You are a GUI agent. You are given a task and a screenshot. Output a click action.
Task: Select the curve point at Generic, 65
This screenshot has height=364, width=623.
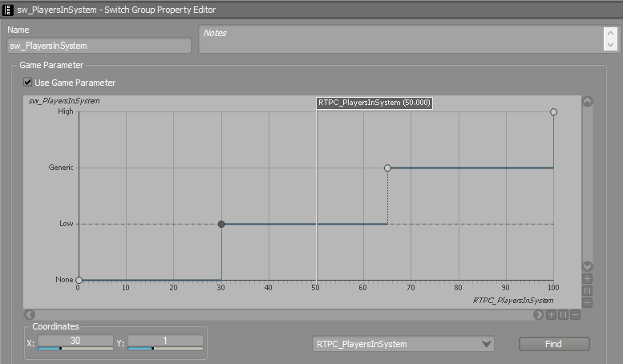click(387, 168)
